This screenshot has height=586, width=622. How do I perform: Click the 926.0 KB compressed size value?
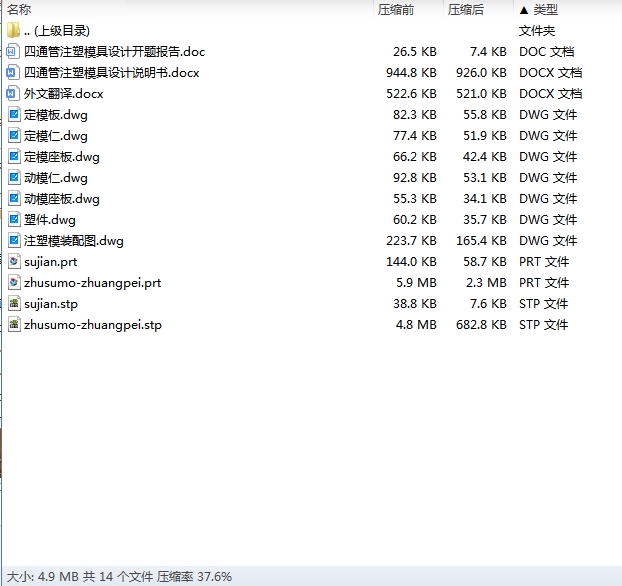tap(481, 73)
